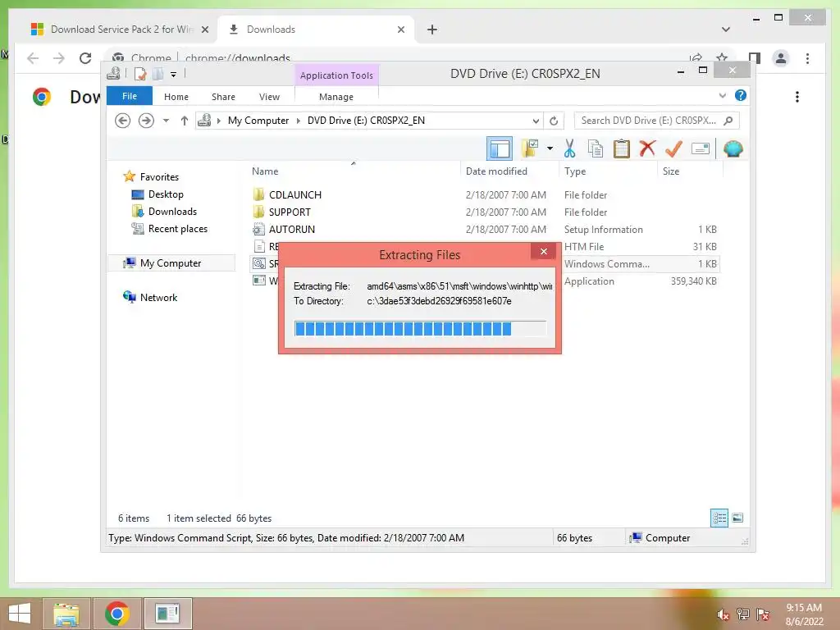Switch to large icons view in status bar
The image size is (840, 630).
coord(737,518)
